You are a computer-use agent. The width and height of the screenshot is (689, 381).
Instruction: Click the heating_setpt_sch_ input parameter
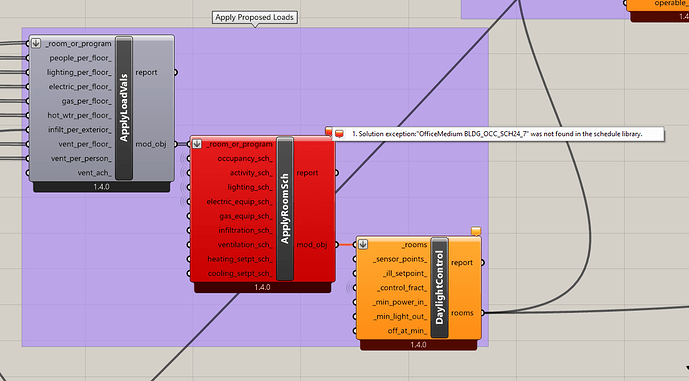point(240,259)
